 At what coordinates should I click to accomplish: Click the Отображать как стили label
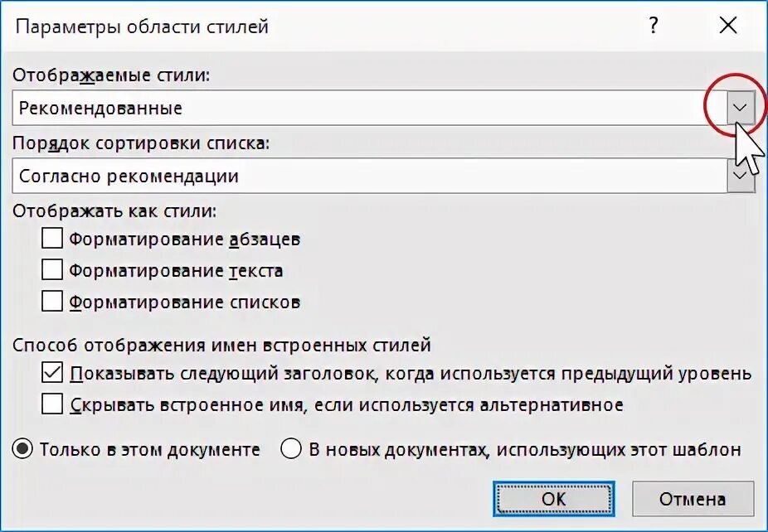[x=114, y=211]
